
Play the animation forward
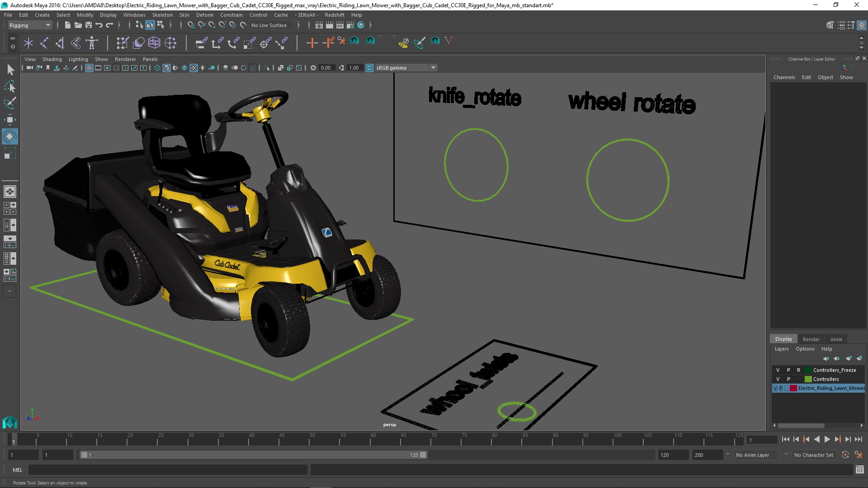click(x=827, y=439)
